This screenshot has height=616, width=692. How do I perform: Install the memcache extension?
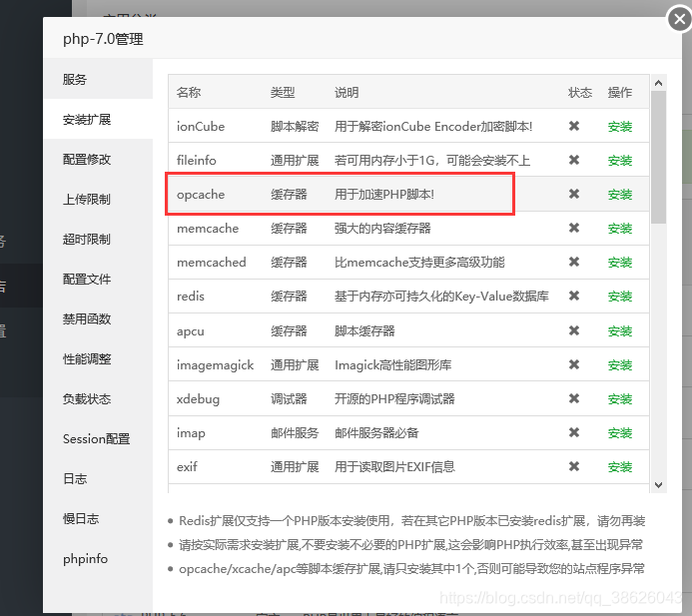620,229
